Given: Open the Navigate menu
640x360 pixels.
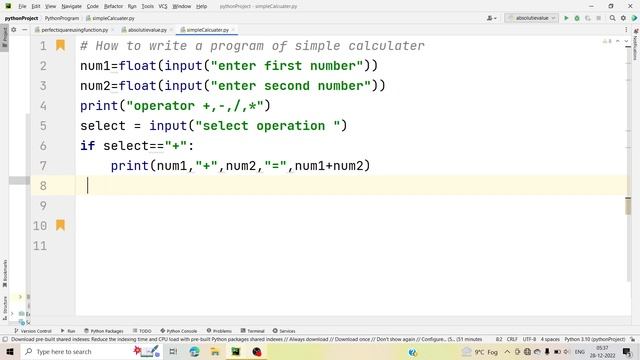Looking at the screenshot, I should (x=71, y=6).
